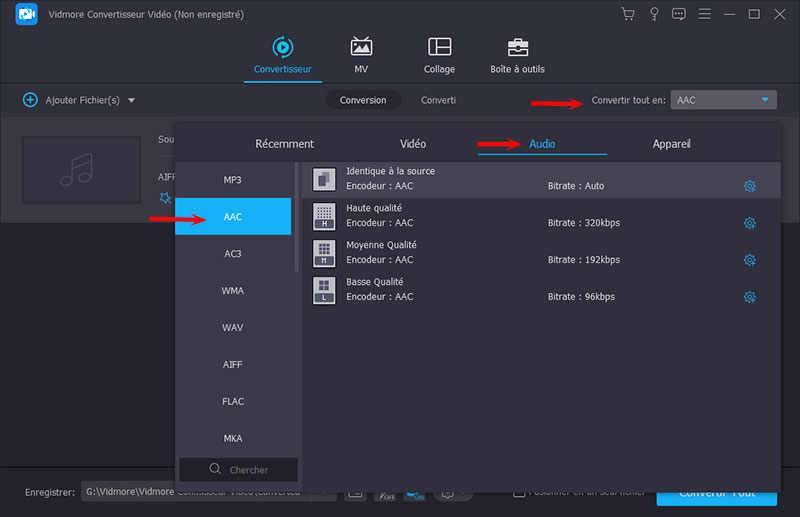Switch to the Converti toggle tab
This screenshot has width=800, height=517.
click(x=438, y=100)
